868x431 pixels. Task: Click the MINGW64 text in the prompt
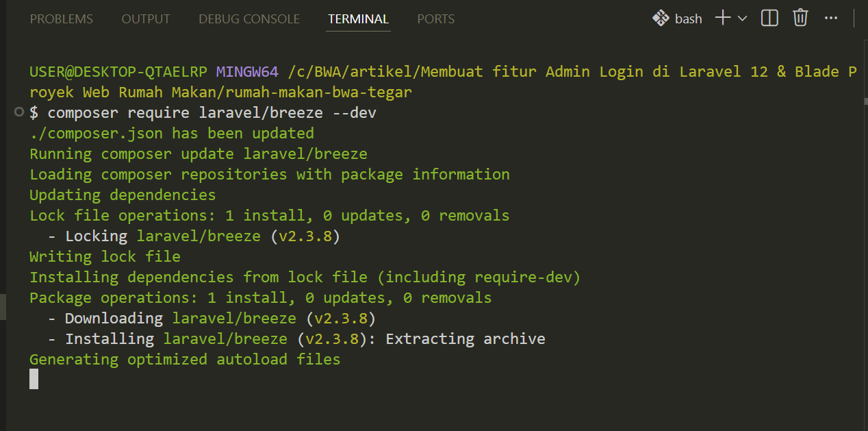247,71
